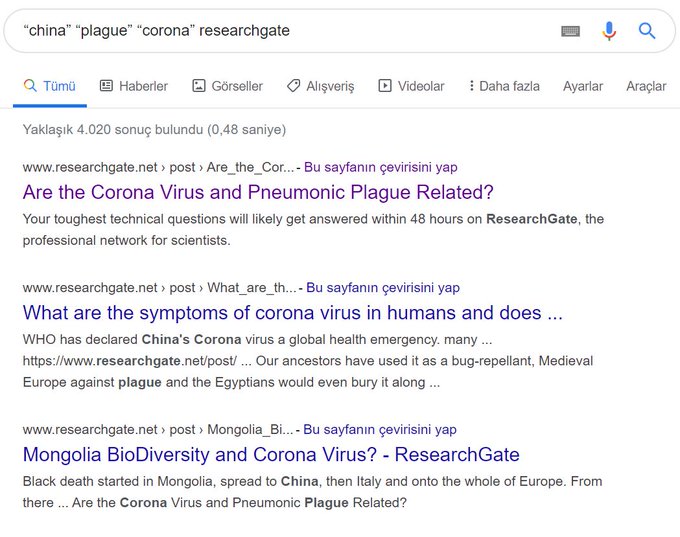The height and width of the screenshot is (537, 680).
Task: Expand the Daha fazla menu
Action: [503, 86]
